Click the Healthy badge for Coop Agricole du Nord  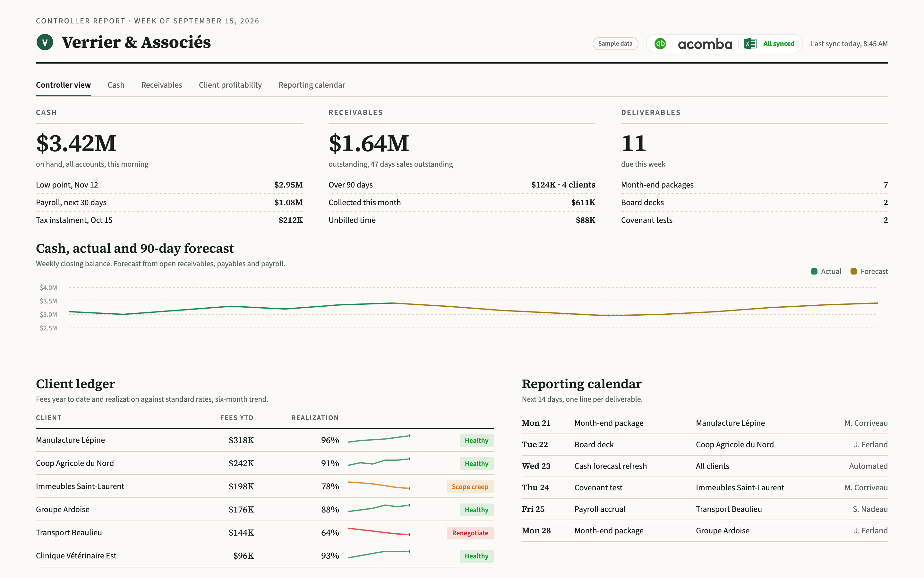click(x=476, y=464)
